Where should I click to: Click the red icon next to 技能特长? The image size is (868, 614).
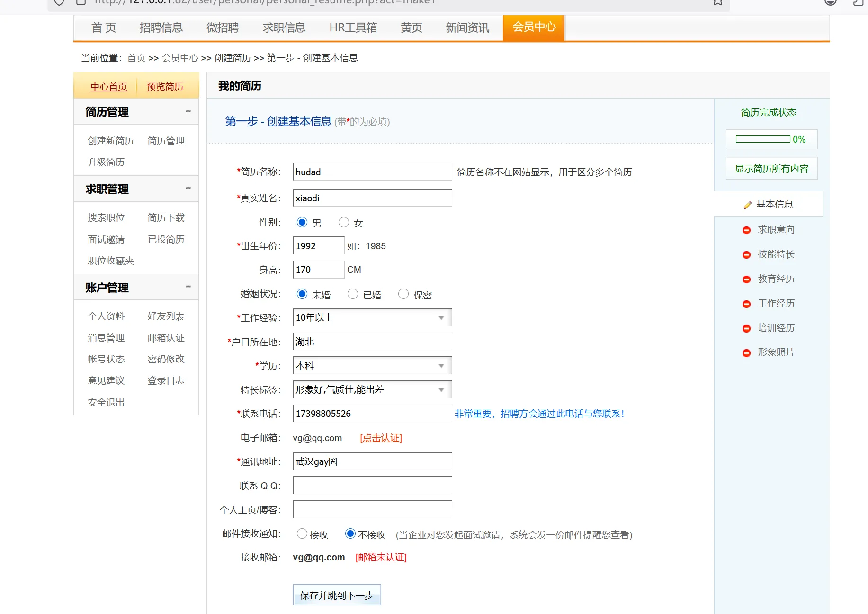(746, 254)
